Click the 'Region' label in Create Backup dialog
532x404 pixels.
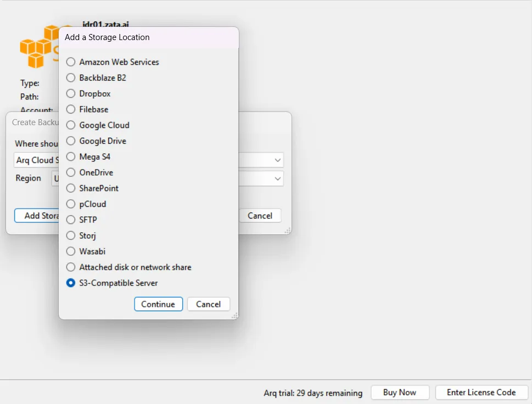click(28, 178)
